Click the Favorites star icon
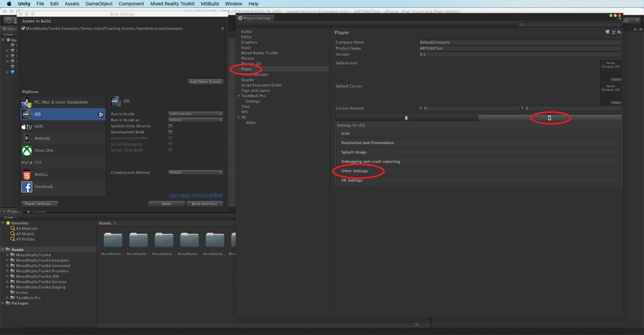 point(8,223)
